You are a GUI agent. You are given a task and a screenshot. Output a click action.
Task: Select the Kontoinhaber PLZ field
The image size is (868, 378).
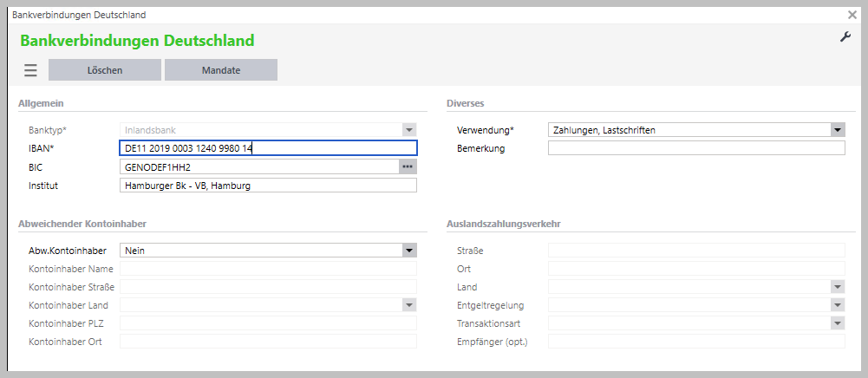[267, 323]
